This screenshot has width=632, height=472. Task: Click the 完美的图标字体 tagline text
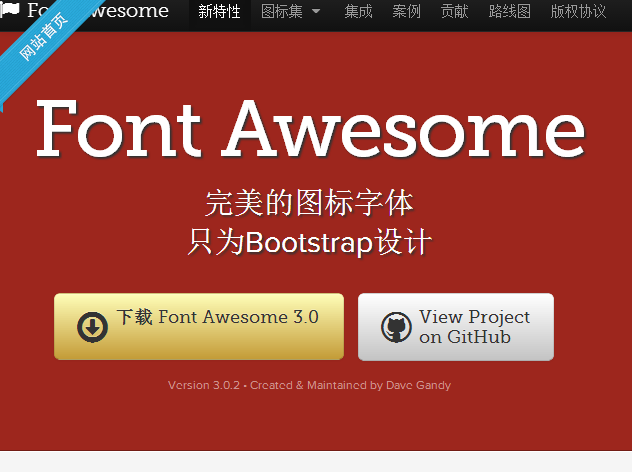click(310, 203)
